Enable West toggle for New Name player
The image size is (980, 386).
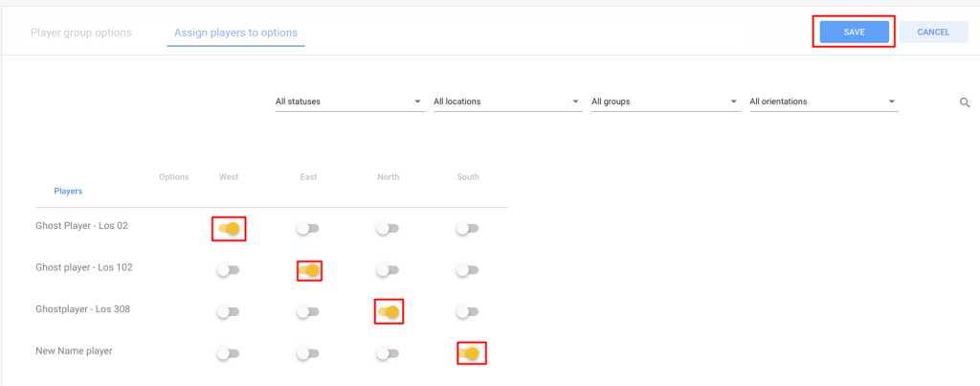point(228,354)
